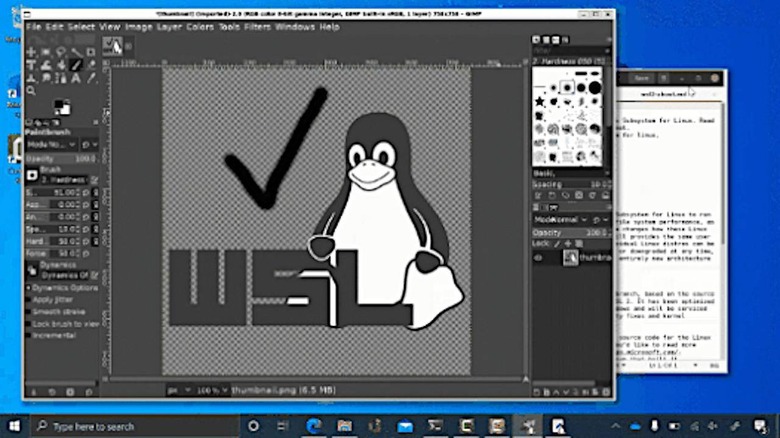This screenshot has height=438, width=780.
Task: Select the Zoom magnifier tool
Action: 31,91
